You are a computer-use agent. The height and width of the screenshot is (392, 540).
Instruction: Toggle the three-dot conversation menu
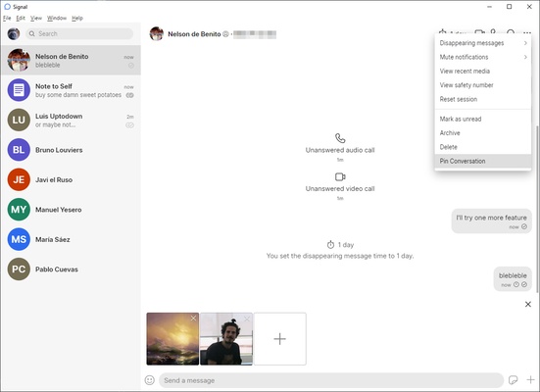coord(527,33)
